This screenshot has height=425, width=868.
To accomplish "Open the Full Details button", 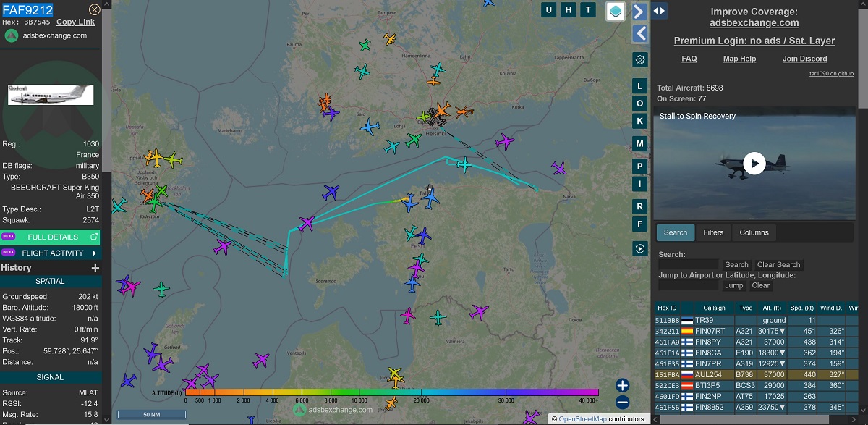I will pos(52,237).
